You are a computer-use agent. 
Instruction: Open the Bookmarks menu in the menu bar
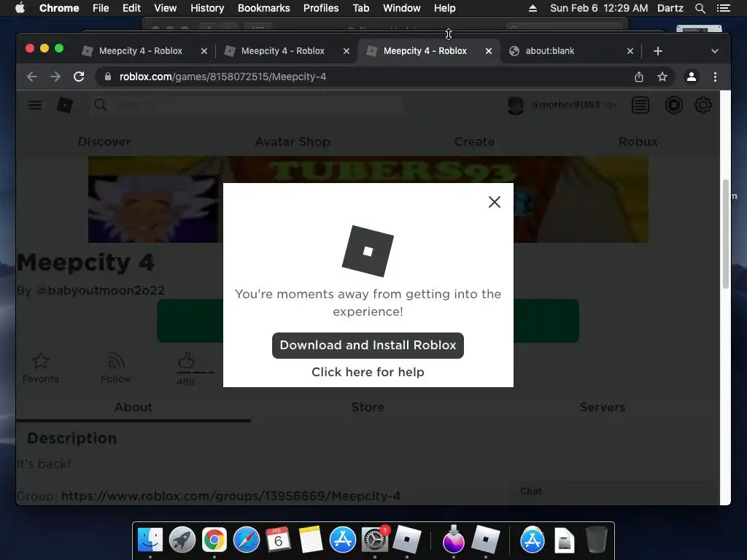(x=264, y=8)
